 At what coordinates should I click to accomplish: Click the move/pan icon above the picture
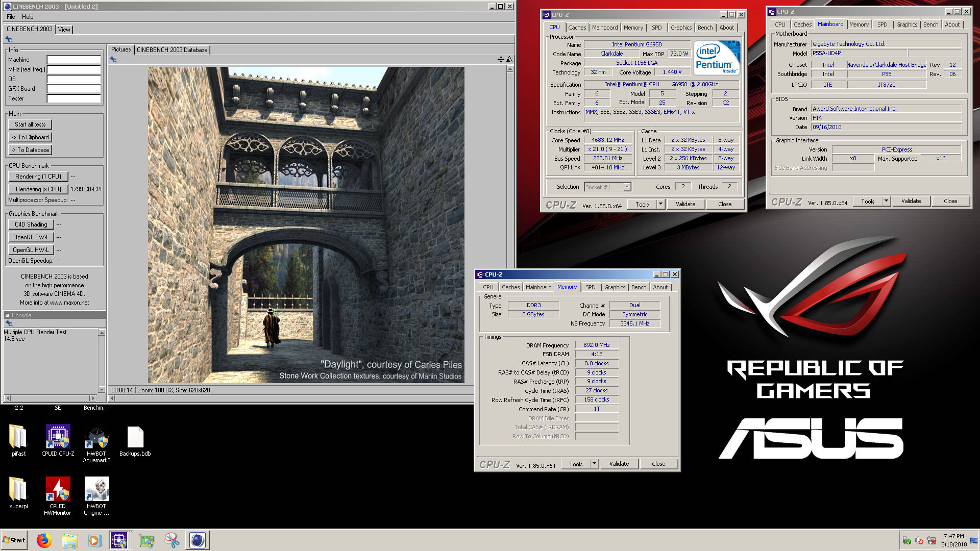click(x=501, y=60)
